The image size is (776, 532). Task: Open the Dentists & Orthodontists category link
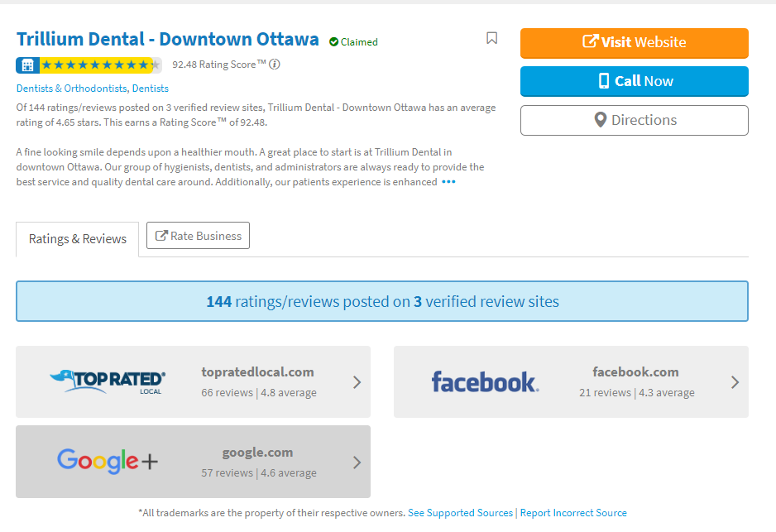coord(72,89)
